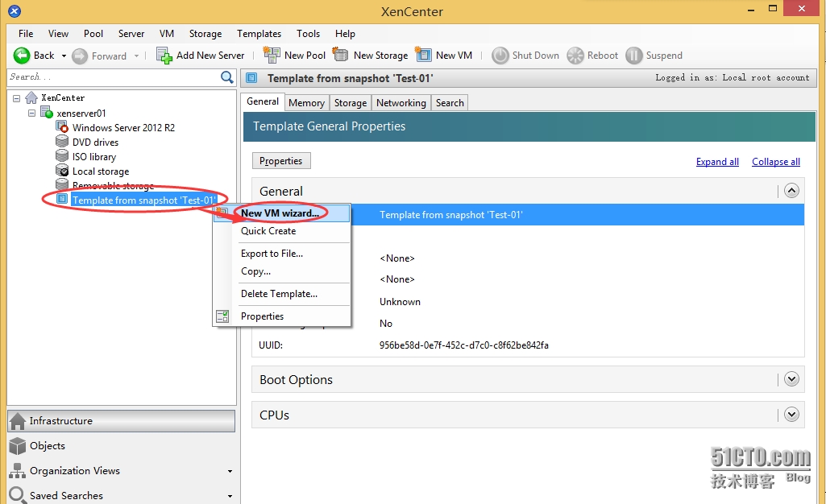Choose Quick Create from context menu

[x=281, y=231]
